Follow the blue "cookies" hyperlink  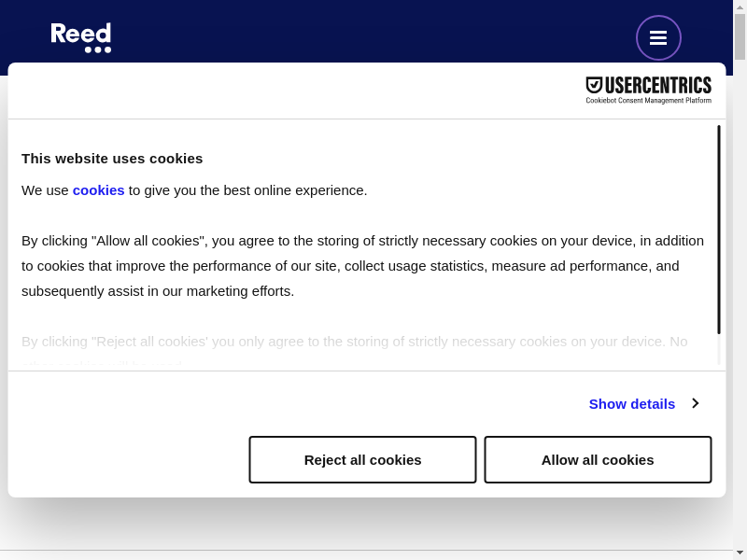[x=98, y=189]
